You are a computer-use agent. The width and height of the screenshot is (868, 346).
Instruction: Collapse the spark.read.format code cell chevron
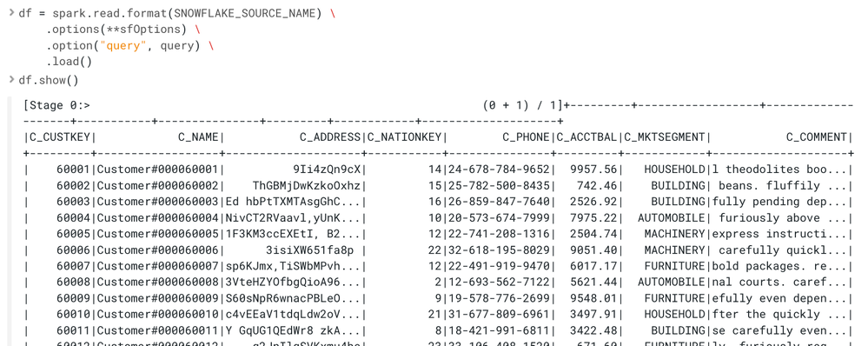click(11, 13)
